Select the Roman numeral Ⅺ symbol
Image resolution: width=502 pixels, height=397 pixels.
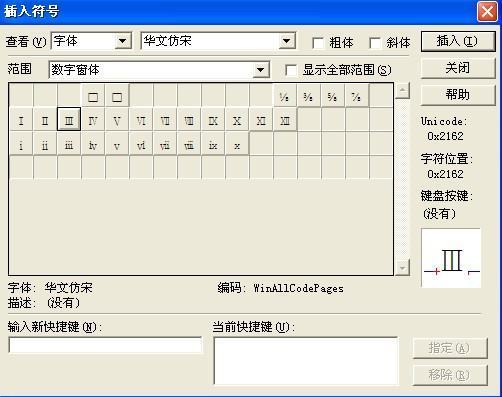261,119
